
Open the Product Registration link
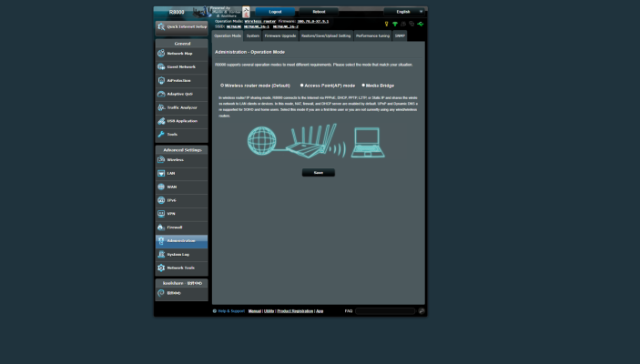coord(295,311)
